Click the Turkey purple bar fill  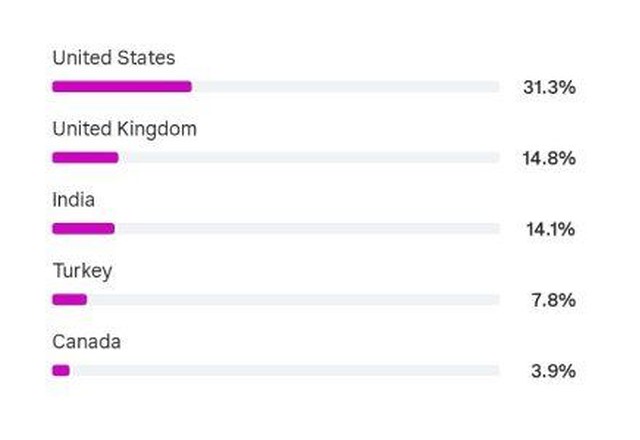(69, 300)
